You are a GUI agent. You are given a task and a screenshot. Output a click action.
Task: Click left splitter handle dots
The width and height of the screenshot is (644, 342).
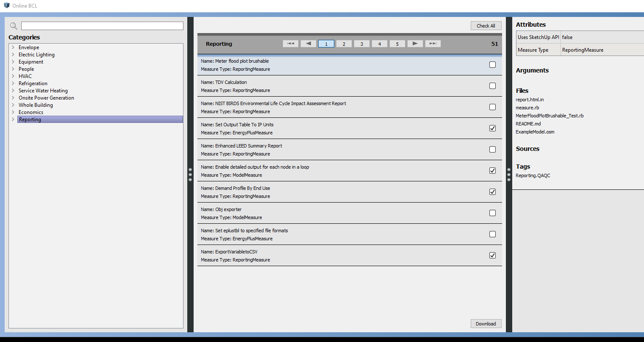pyautogui.click(x=190, y=175)
